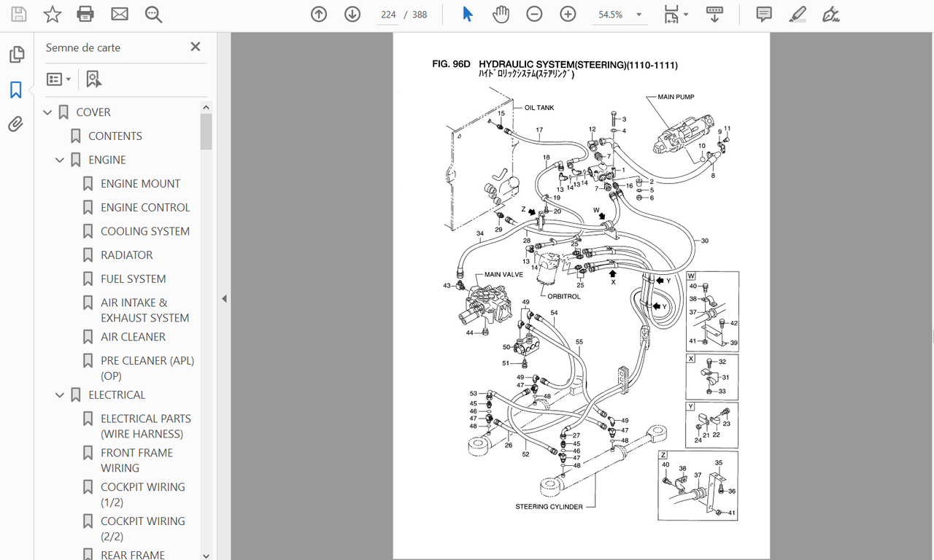Add a comment note
Image resolution: width=934 pixels, height=560 pixels.
coord(764,14)
